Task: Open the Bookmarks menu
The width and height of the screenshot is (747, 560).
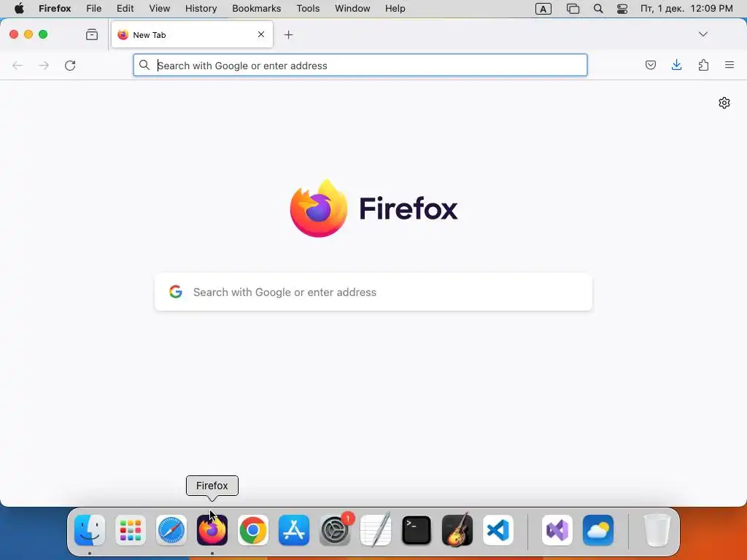Action: [x=256, y=9]
